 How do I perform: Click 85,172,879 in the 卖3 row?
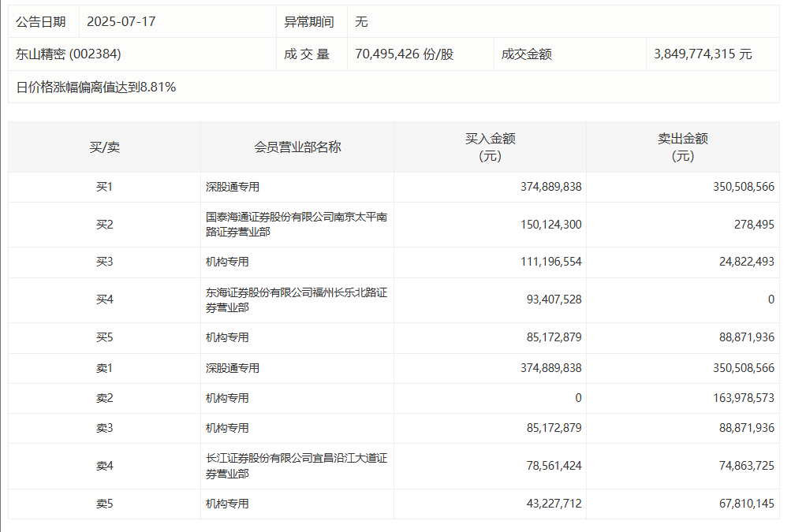pyautogui.click(x=554, y=428)
